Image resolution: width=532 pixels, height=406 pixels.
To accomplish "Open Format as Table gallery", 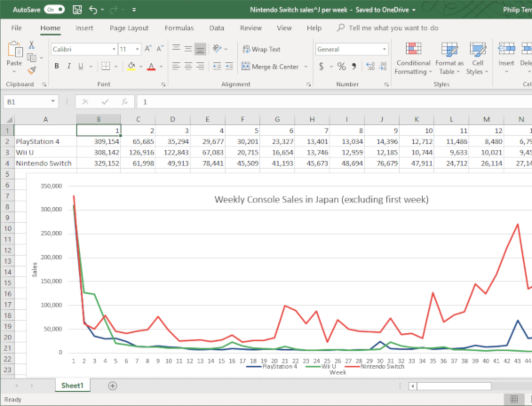I will pos(449,58).
